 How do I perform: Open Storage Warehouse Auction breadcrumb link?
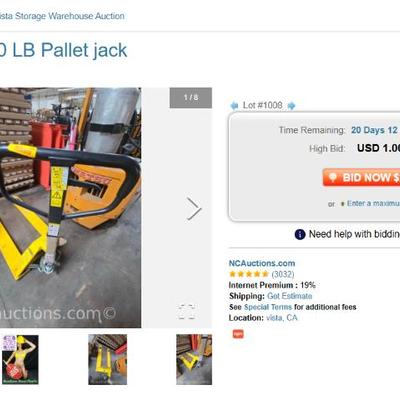(62, 16)
